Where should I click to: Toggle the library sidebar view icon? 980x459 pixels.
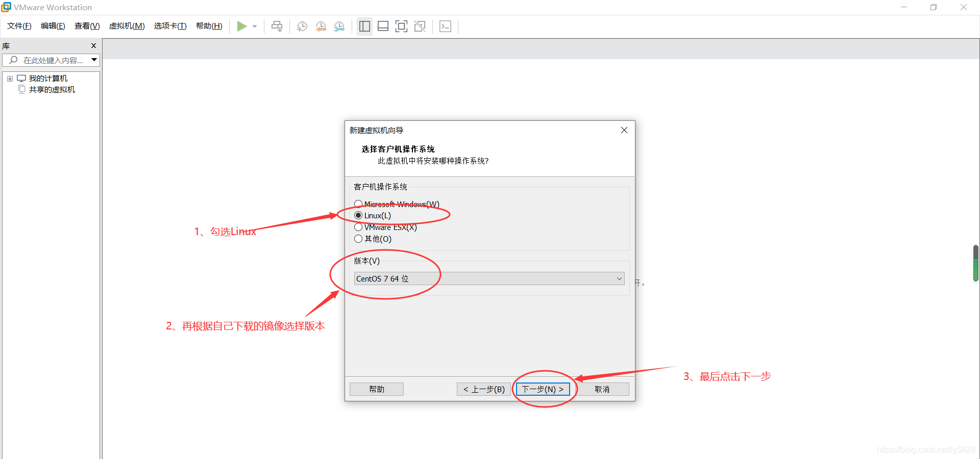pos(364,26)
